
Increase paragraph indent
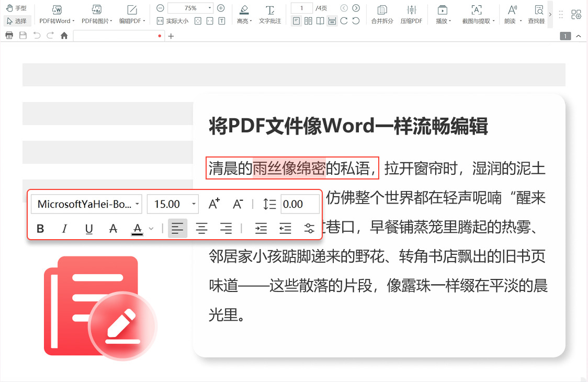(x=261, y=228)
